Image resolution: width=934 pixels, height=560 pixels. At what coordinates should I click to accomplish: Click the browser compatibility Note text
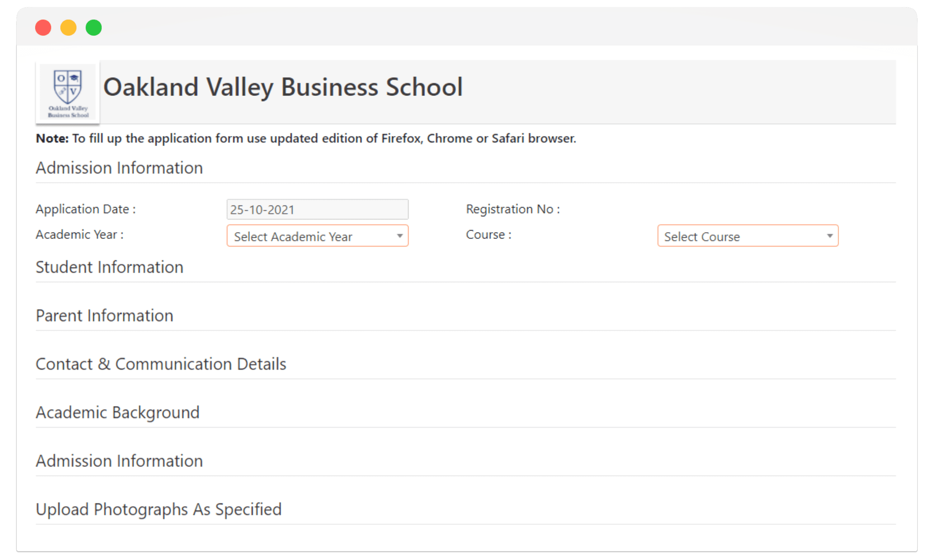click(x=306, y=138)
